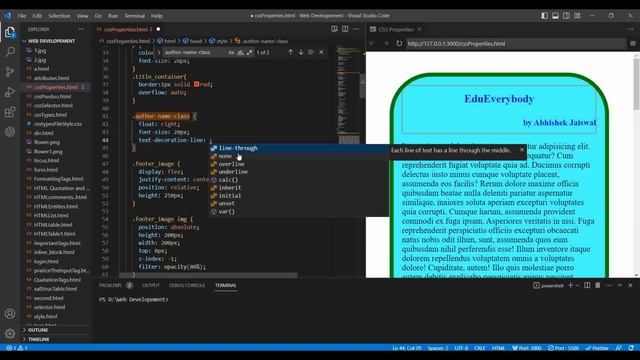640x360 pixels.
Task: Collapse the WEB DEVELOPEMENT folder
Action: pos(51,41)
